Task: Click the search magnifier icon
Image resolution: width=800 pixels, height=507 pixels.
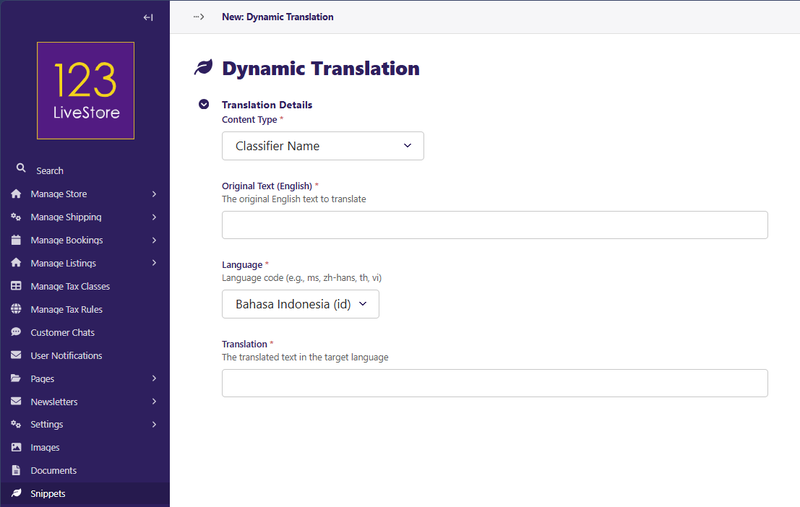Action: point(21,168)
